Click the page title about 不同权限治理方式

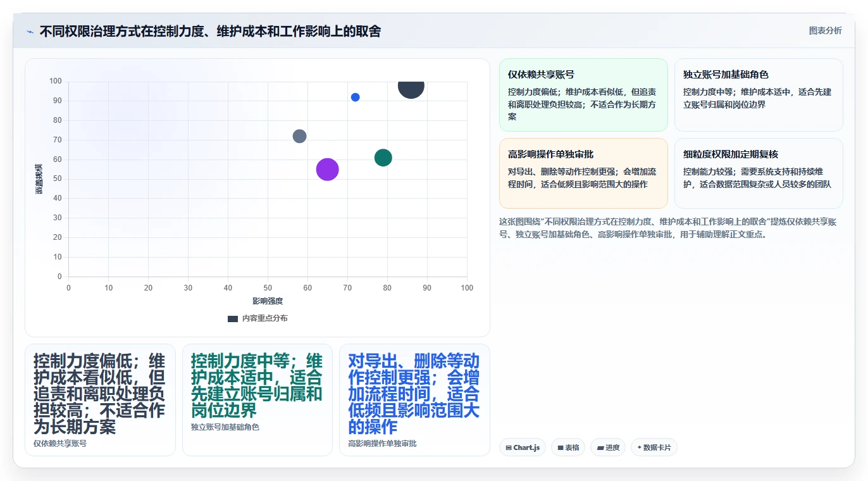pyautogui.click(x=210, y=31)
